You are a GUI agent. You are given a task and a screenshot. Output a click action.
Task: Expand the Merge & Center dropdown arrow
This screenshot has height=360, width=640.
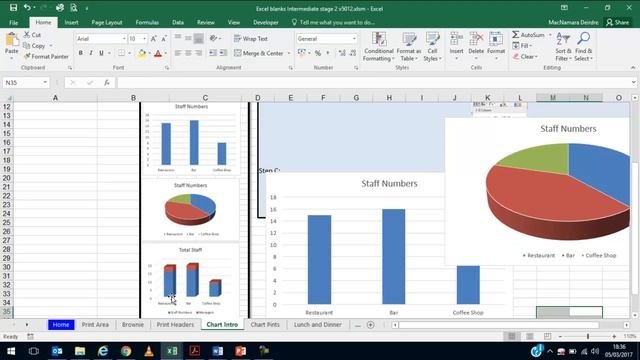tap(289, 53)
